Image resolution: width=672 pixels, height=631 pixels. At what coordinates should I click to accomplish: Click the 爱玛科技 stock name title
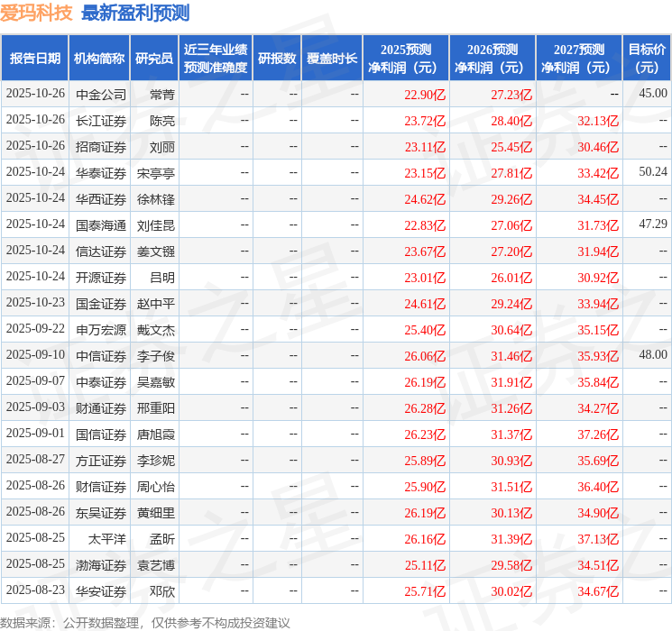coord(37,13)
